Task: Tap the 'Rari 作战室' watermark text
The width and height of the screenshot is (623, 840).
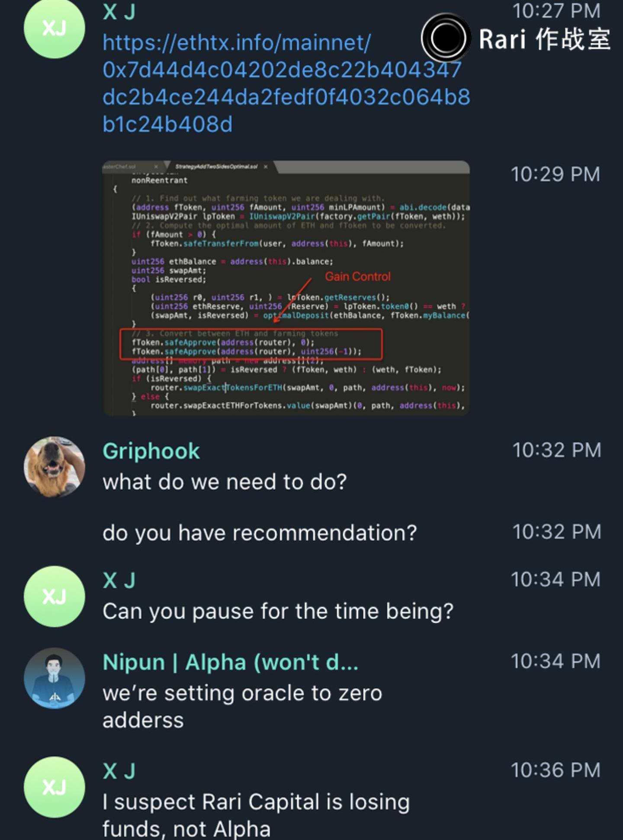Action: pyautogui.click(x=545, y=39)
